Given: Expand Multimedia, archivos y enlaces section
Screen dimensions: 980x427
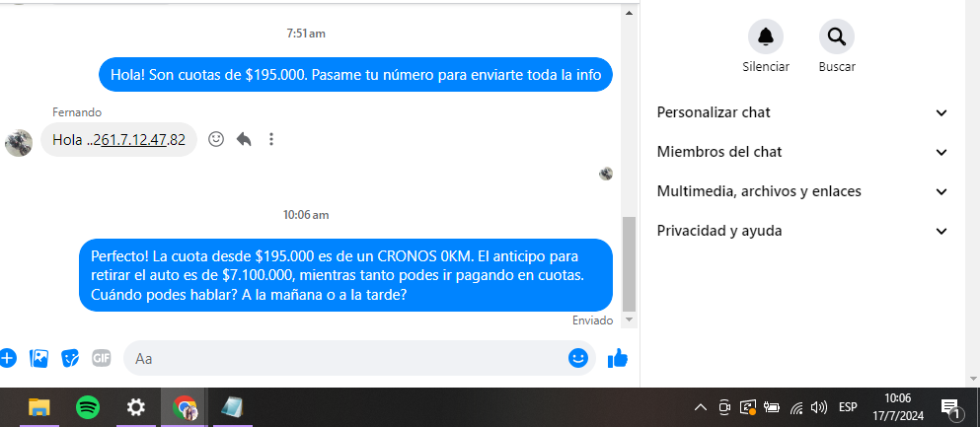Looking at the screenshot, I should [x=802, y=191].
